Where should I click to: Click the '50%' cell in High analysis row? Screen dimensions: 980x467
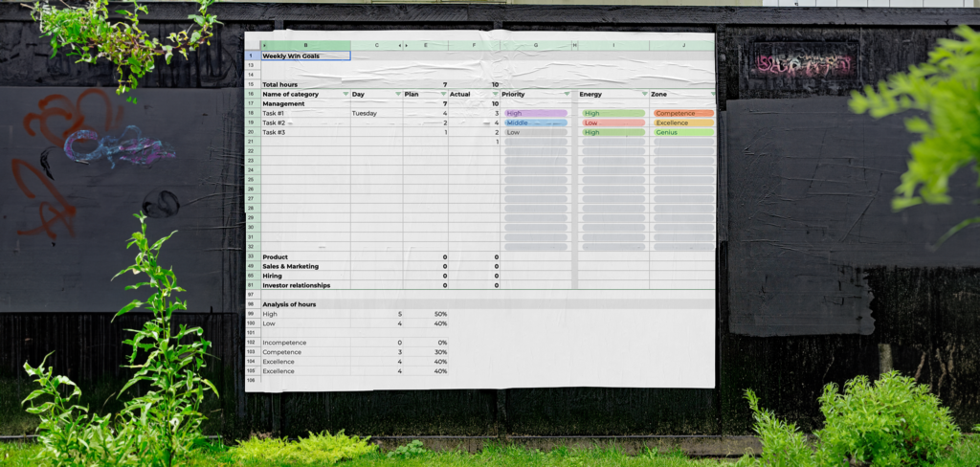click(x=426, y=314)
